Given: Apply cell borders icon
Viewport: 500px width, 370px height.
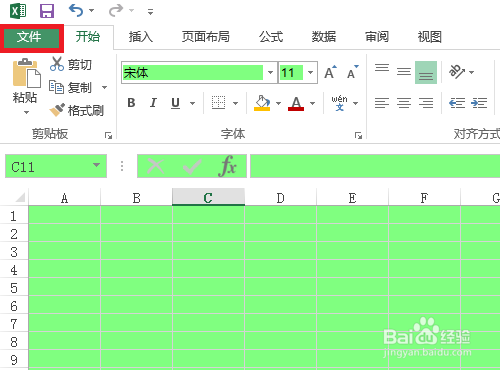Looking at the screenshot, I should pos(219,103).
